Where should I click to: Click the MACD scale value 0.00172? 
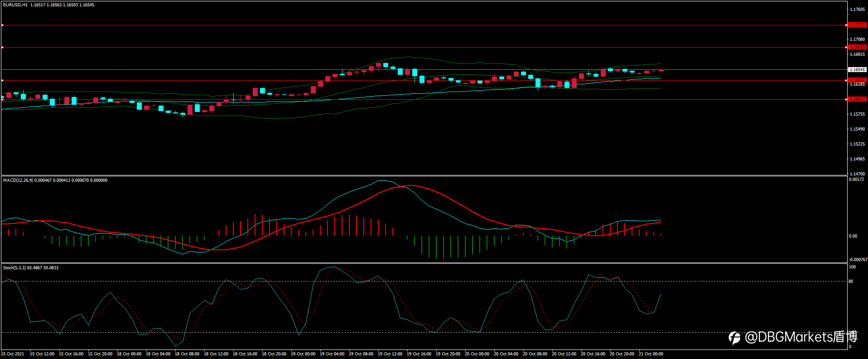point(856,180)
